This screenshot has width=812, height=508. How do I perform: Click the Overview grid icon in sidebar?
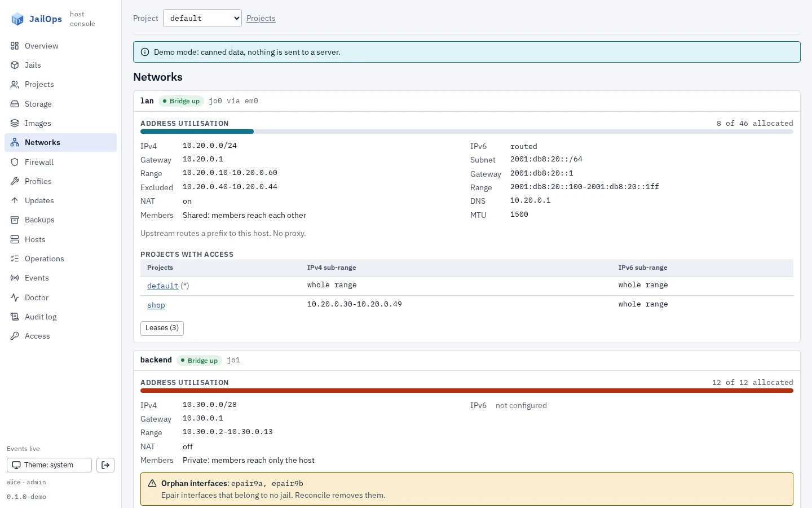(x=15, y=46)
